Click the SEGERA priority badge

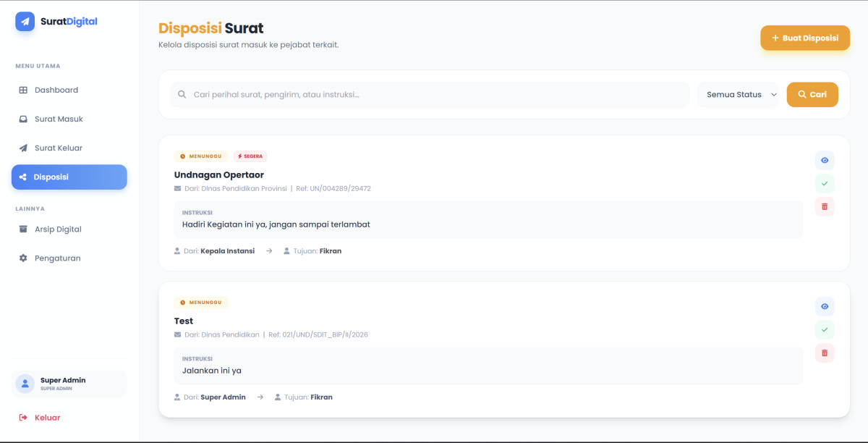click(x=250, y=156)
